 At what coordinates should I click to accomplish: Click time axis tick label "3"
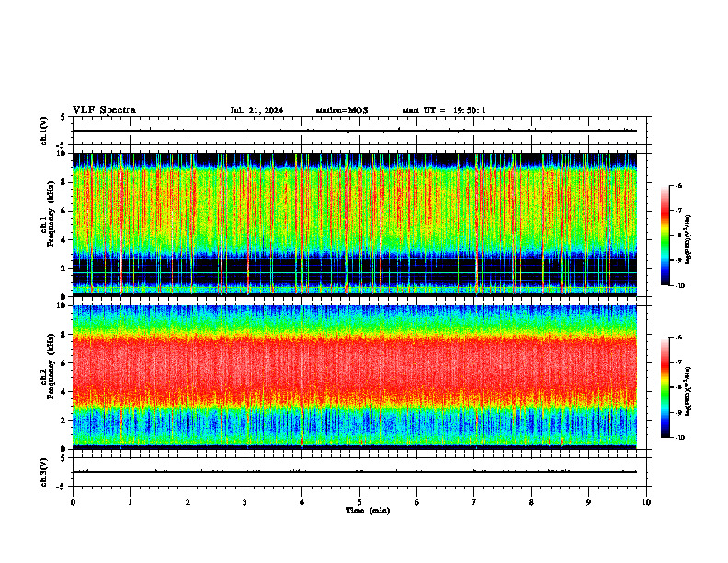point(245,502)
